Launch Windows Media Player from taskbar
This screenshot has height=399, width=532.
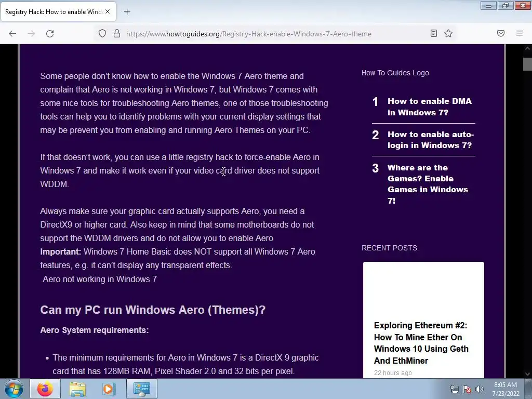[x=109, y=389]
